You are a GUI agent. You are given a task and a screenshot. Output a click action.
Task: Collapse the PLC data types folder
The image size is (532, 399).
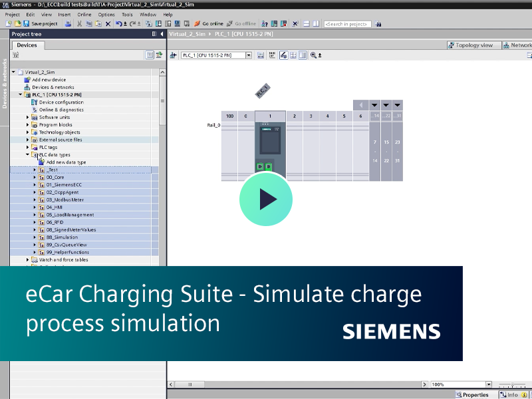tap(28, 155)
